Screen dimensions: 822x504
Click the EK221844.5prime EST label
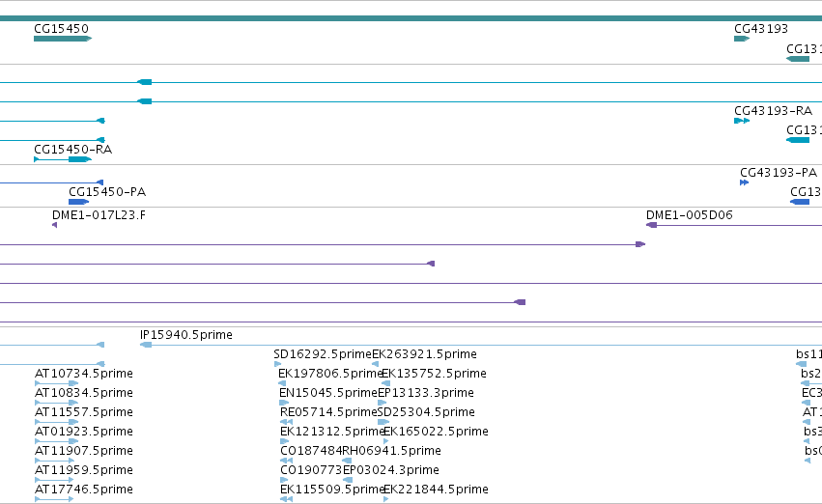(x=437, y=490)
